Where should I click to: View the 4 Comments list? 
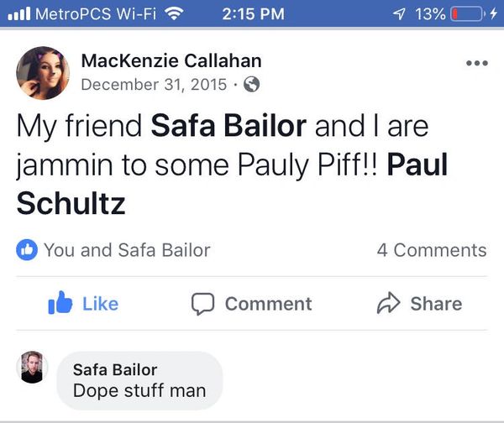431,250
